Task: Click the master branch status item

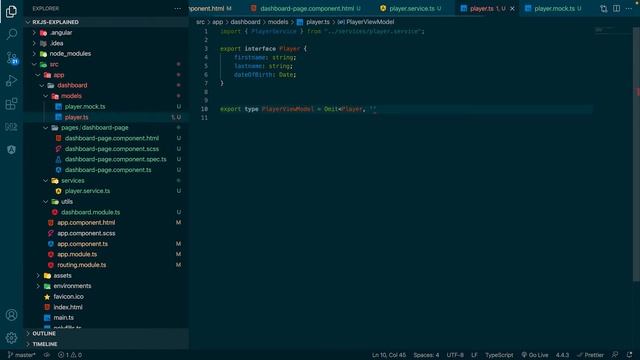Action: tap(22, 355)
